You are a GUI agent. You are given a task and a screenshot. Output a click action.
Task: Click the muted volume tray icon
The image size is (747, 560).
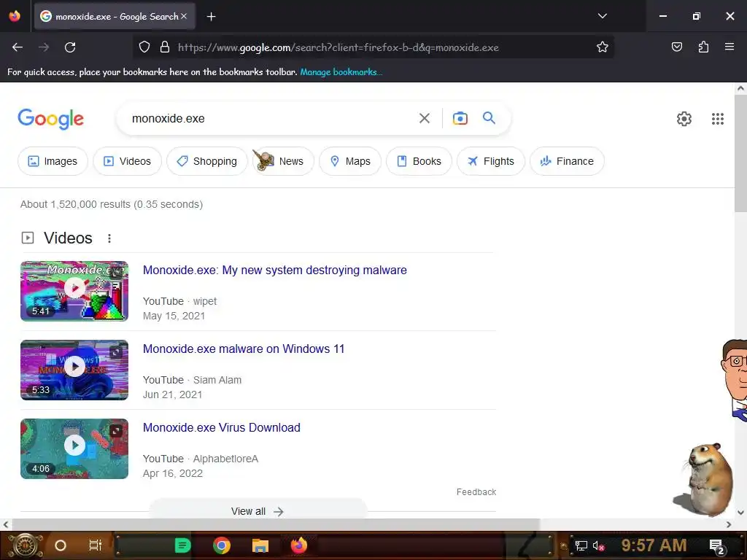598,545
